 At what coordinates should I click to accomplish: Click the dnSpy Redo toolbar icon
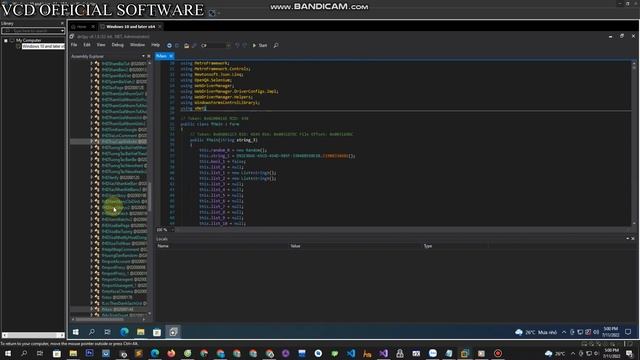coord(244,45)
